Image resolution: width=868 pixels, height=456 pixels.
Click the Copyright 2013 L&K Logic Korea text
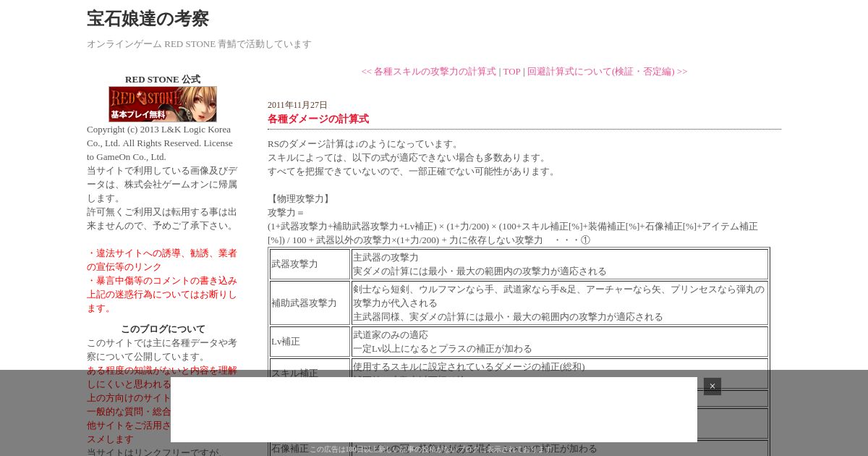click(160, 143)
